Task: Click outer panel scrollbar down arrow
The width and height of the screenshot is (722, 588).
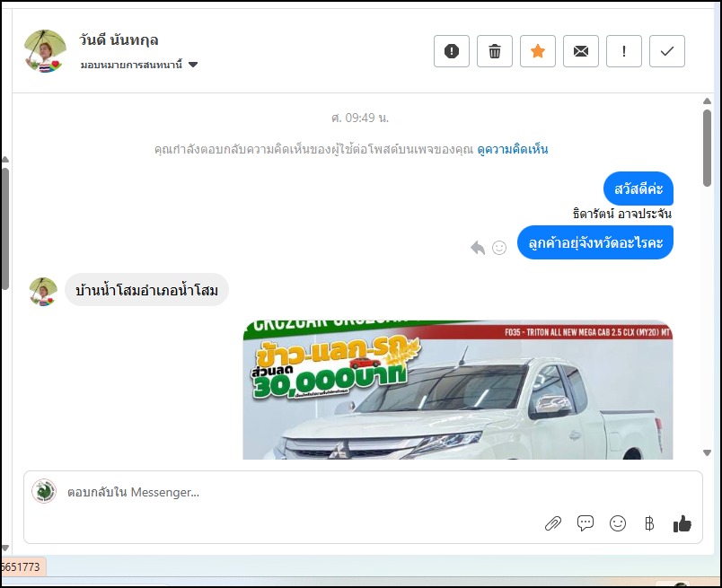Action: point(5,548)
